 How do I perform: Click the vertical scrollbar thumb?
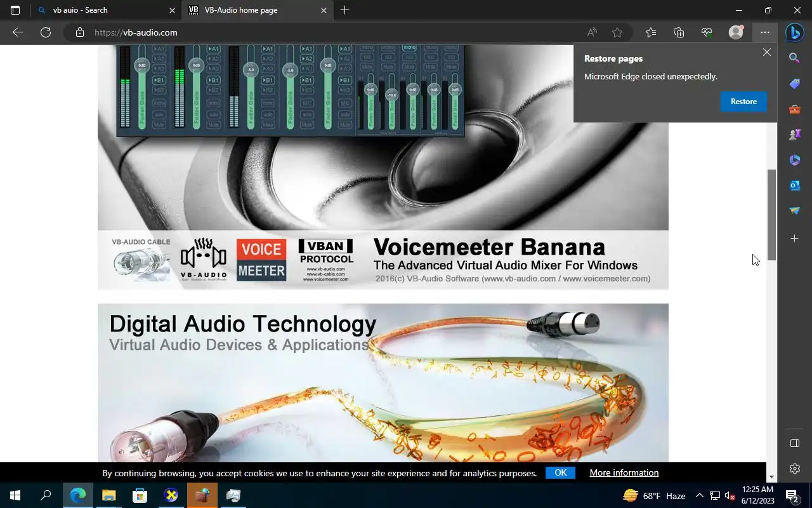[x=772, y=215]
